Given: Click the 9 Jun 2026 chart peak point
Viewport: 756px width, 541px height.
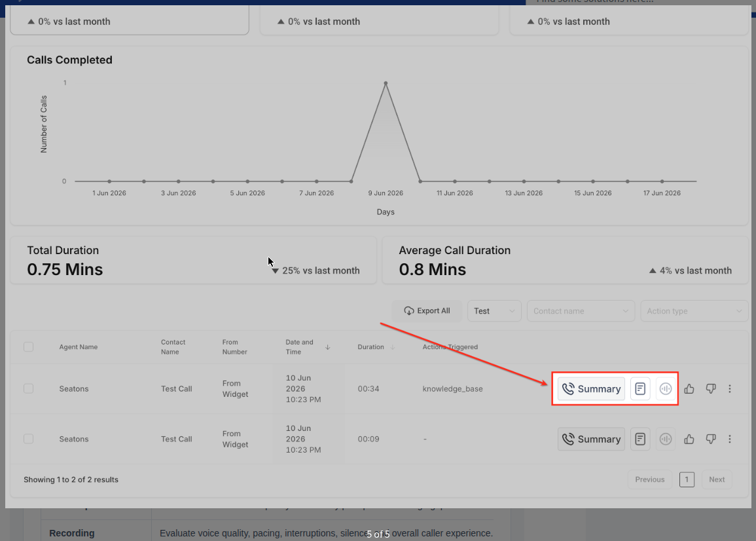Looking at the screenshot, I should tap(386, 83).
